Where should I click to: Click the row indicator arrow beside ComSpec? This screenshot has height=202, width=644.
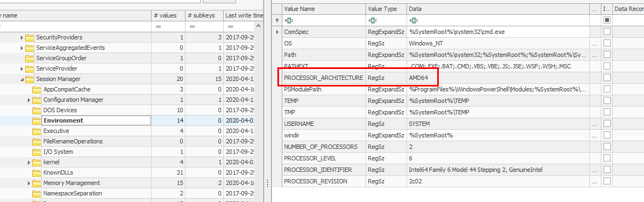point(277,32)
